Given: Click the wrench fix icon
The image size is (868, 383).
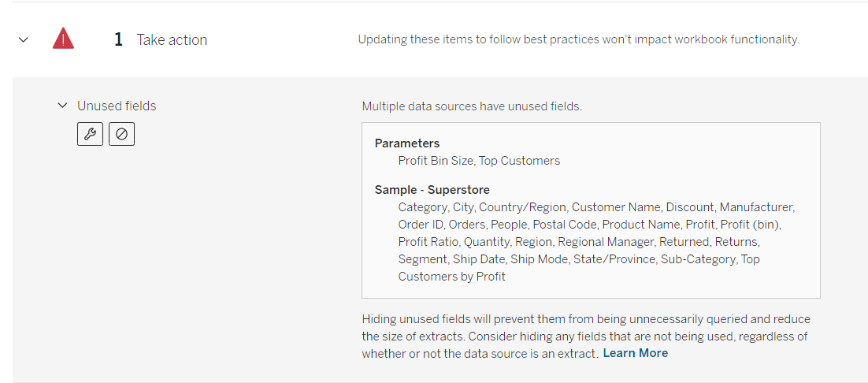Looking at the screenshot, I should coord(90,134).
